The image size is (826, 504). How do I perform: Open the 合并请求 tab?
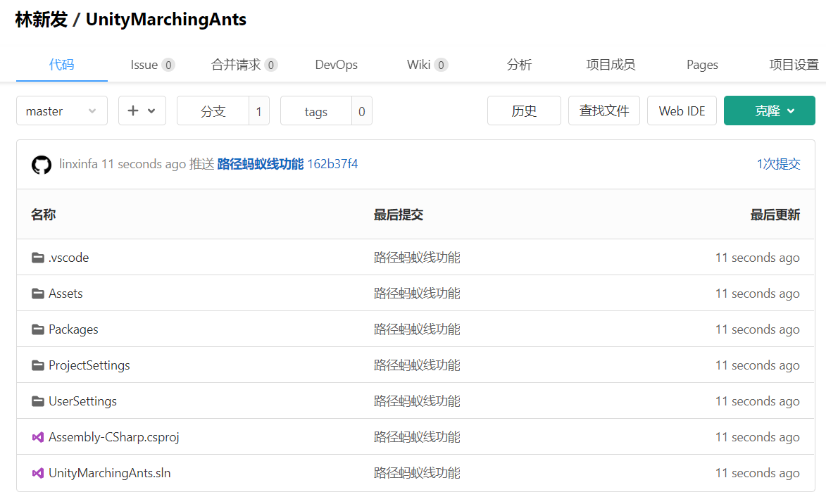244,65
